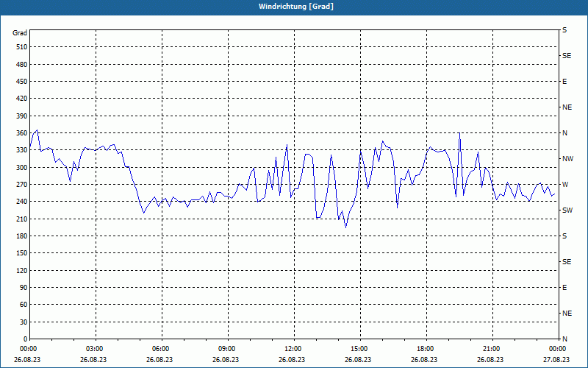Click the 09:00 time label

point(226,349)
